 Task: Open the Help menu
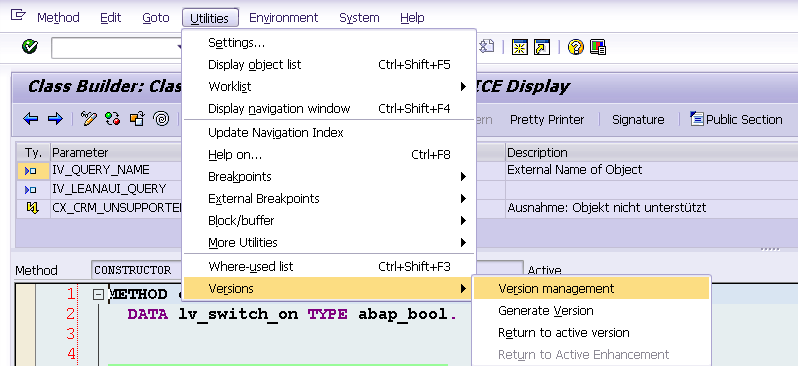point(412,17)
